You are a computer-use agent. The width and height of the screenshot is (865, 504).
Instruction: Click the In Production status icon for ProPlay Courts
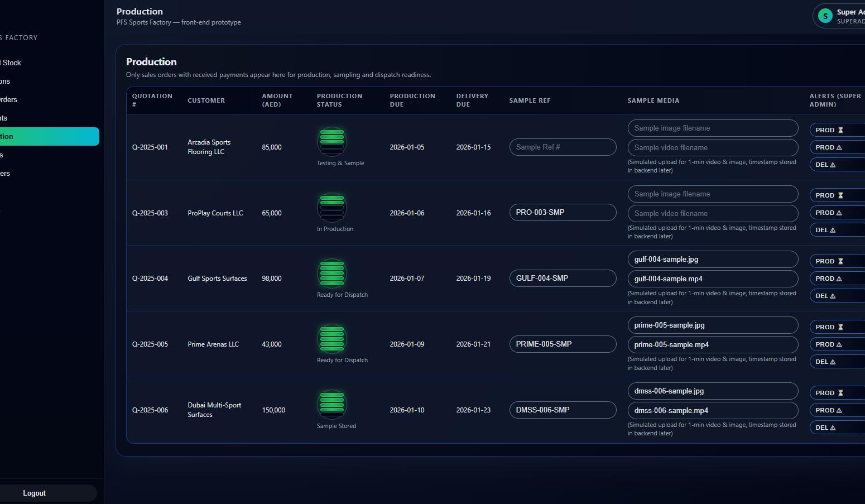(x=332, y=207)
